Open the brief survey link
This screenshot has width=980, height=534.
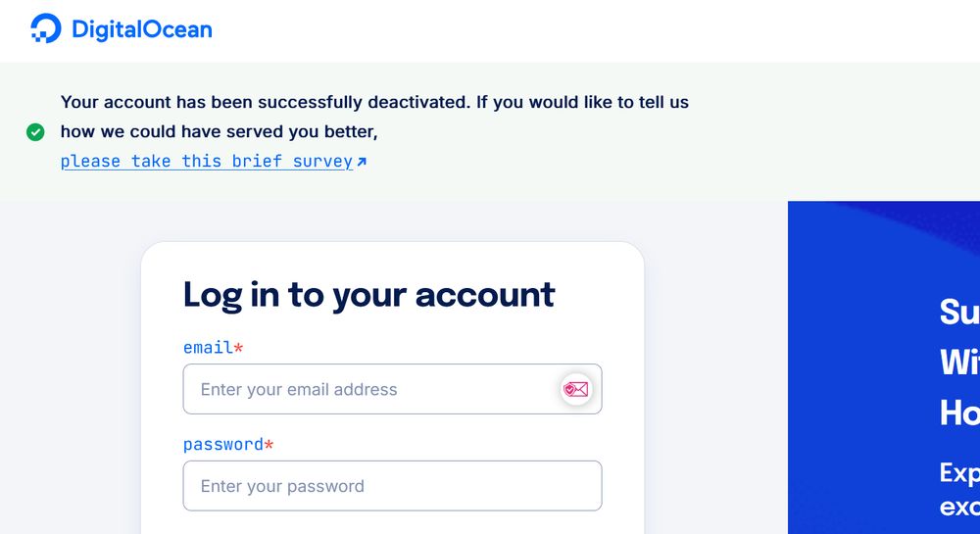coord(206,162)
